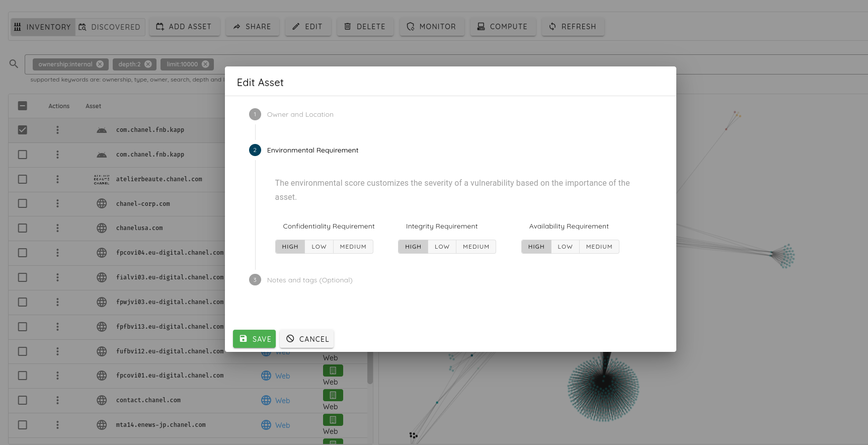Click the Edit toolbar button
Viewport: 868px width, 445px height.
pos(308,27)
